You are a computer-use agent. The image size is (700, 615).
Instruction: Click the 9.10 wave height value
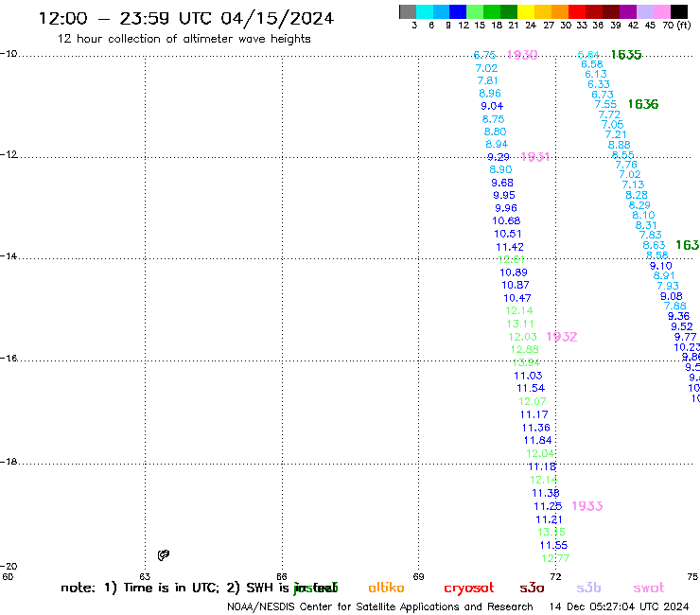[x=660, y=266]
